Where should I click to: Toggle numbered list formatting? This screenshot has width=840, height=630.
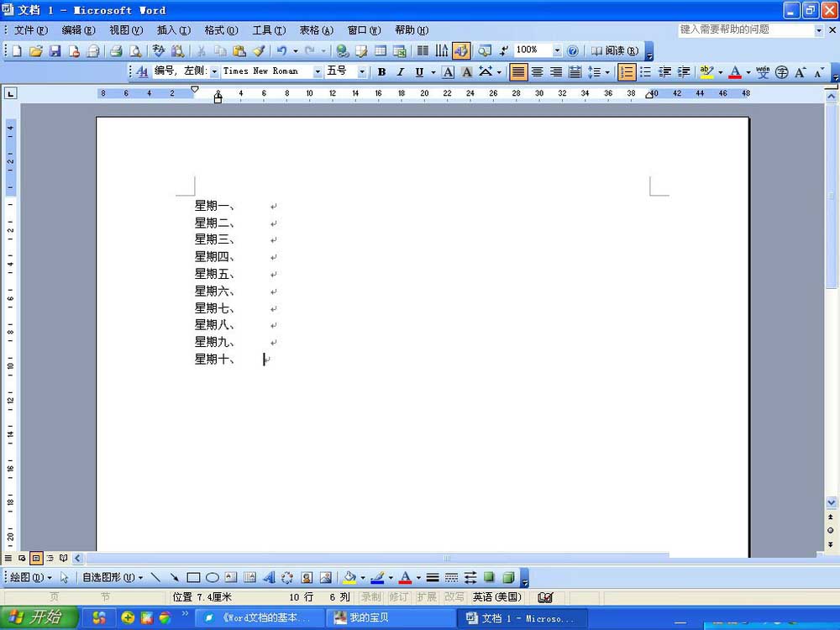click(627, 71)
